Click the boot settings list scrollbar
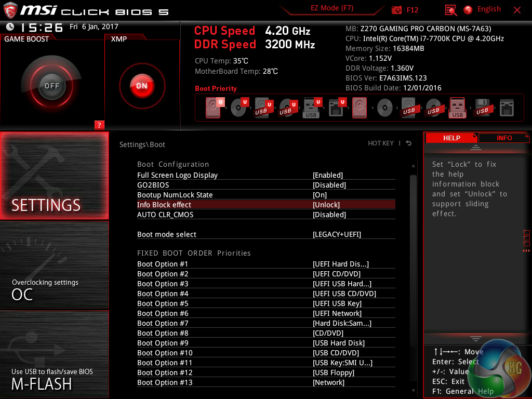 click(x=414, y=260)
